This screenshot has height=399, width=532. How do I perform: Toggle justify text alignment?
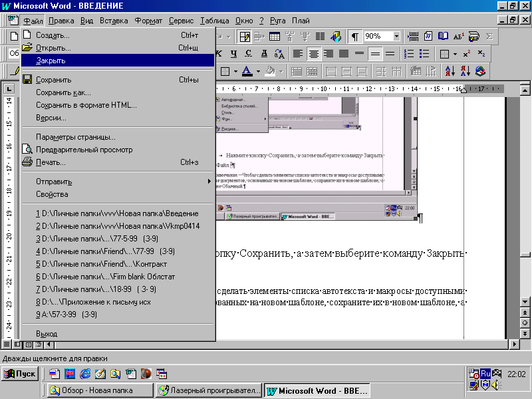point(344,54)
